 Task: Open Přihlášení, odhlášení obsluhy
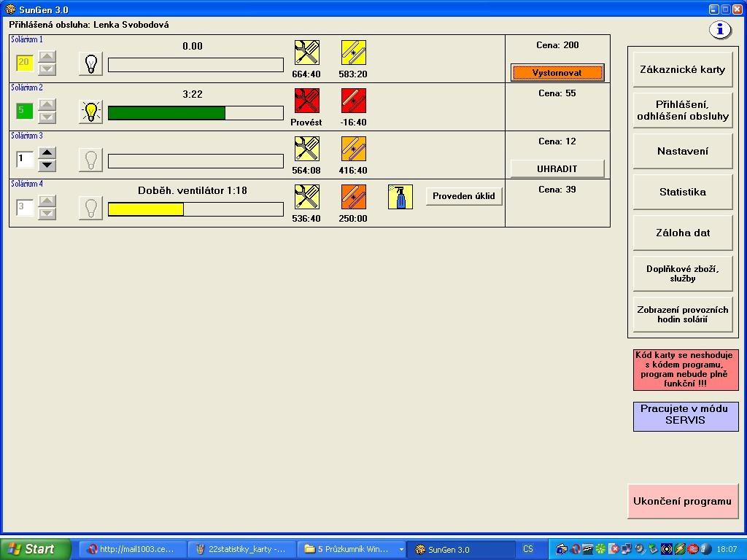682,111
